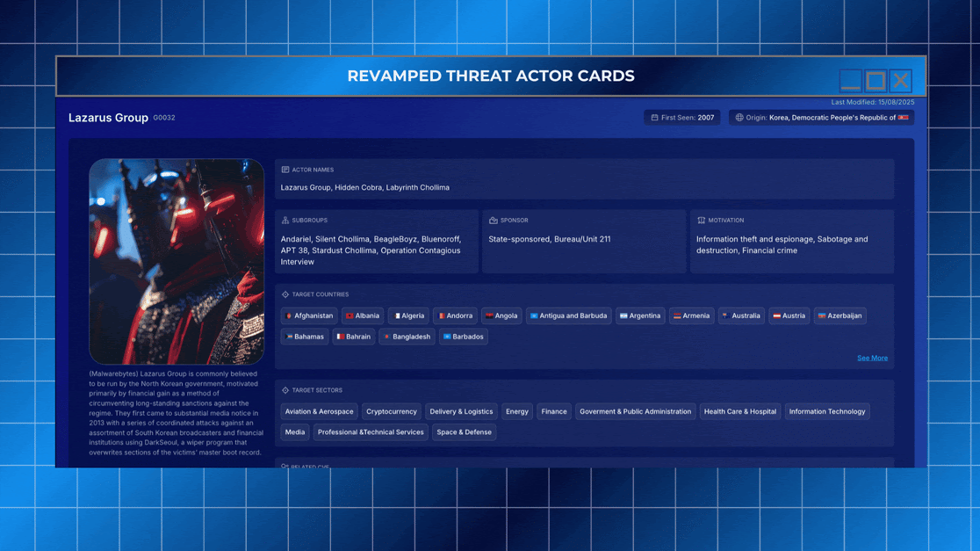Select the Information Technology sector tag

pyautogui.click(x=826, y=411)
